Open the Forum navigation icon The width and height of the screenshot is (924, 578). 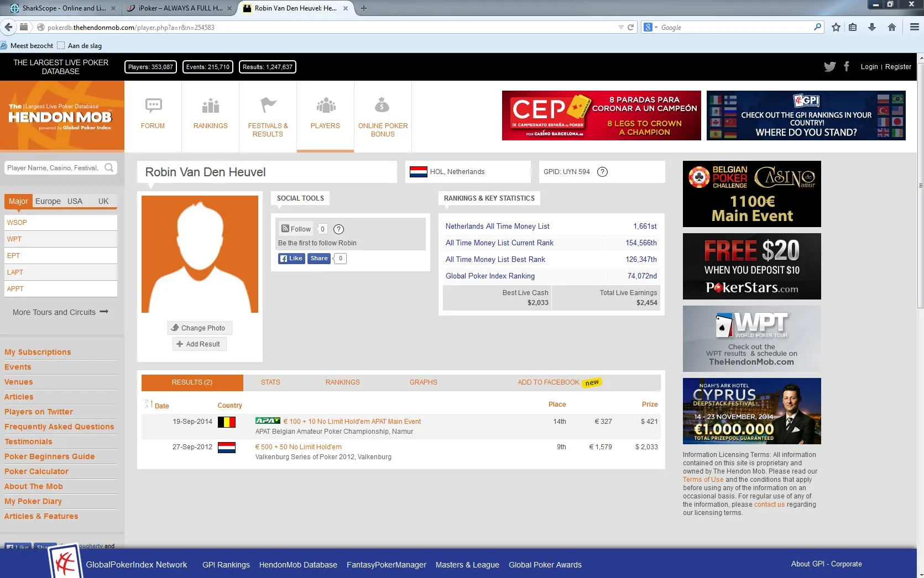point(153,104)
